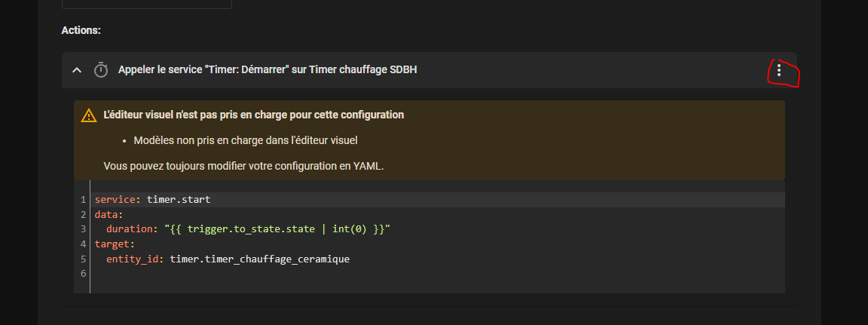Viewport: 868px width, 325px height.
Task: Click the "target:" key in YAML editor
Action: 114,244
